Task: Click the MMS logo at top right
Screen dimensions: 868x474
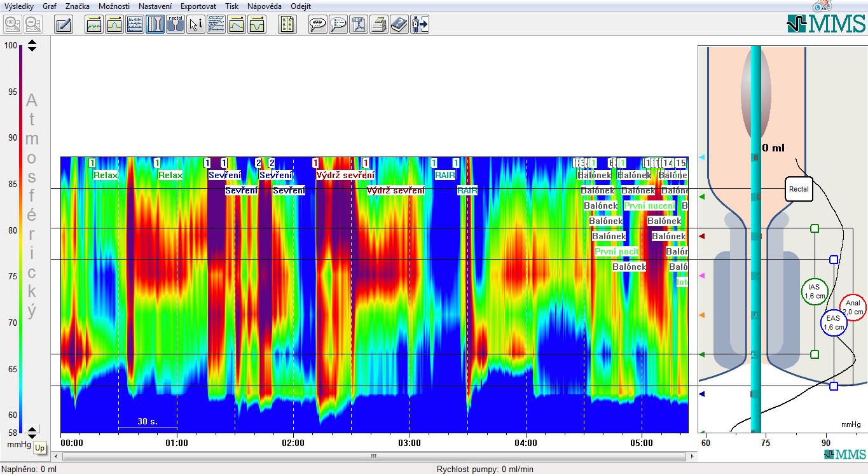Action: tap(826, 23)
